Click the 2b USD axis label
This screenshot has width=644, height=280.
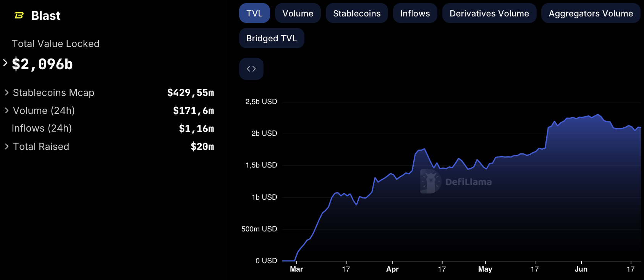click(264, 133)
